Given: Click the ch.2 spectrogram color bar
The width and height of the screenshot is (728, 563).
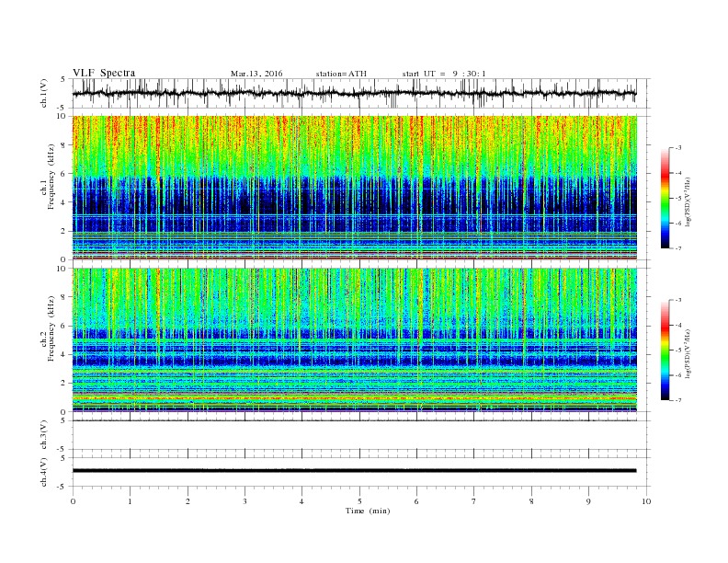Looking at the screenshot, I should [665, 350].
